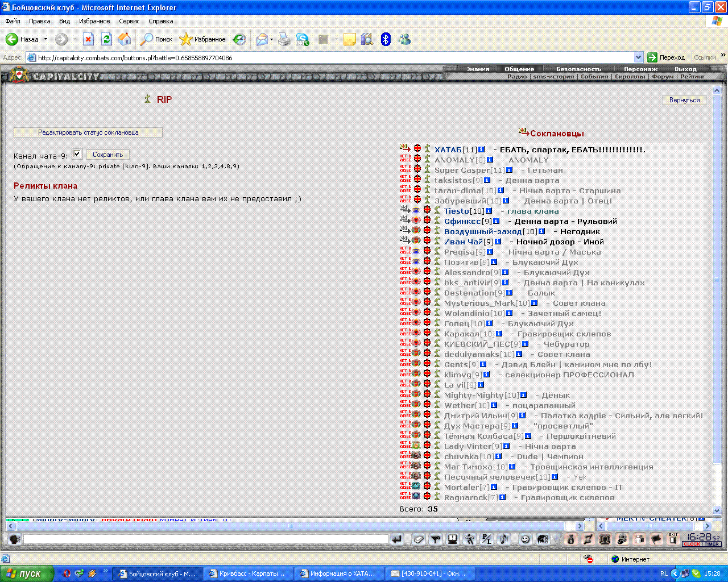Open info icon next to Ragnarock[7]
Viewport: 728px width, 582px height.
(x=502, y=498)
